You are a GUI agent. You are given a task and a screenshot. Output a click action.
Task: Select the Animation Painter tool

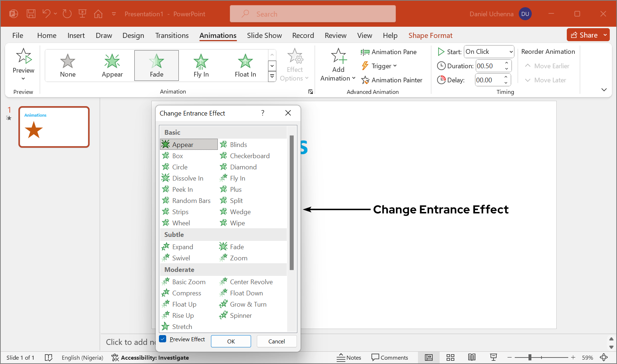coord(392,80)
